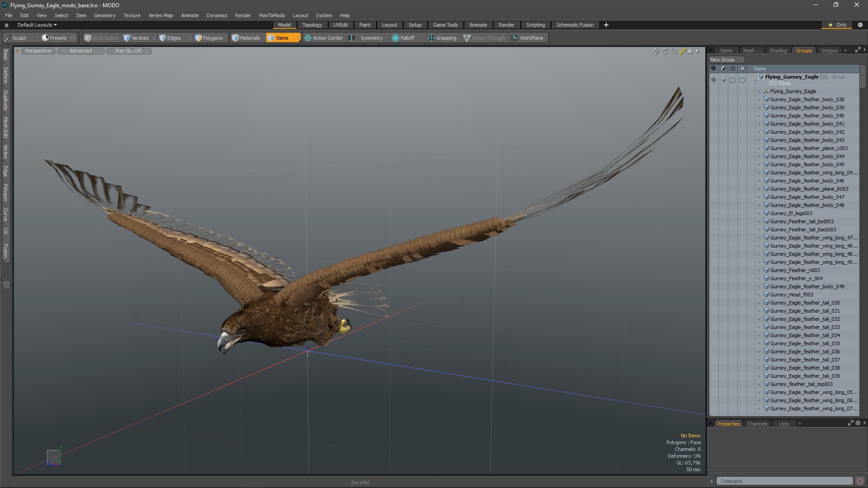Open the Default Layouts dropdown
Image resolution: width=868 pixels, height=488 pixels.
[37, 25]
